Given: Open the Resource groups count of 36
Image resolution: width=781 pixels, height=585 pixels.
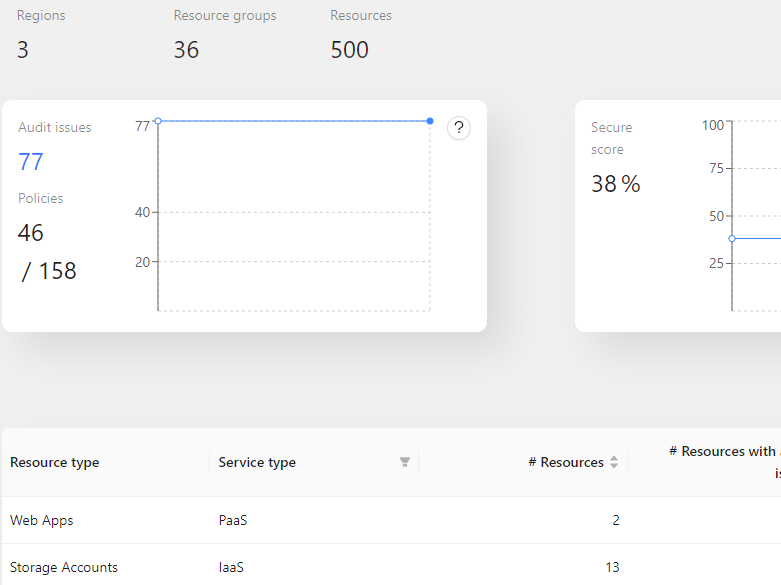Looking at the screenshot, I should (186, 50).
